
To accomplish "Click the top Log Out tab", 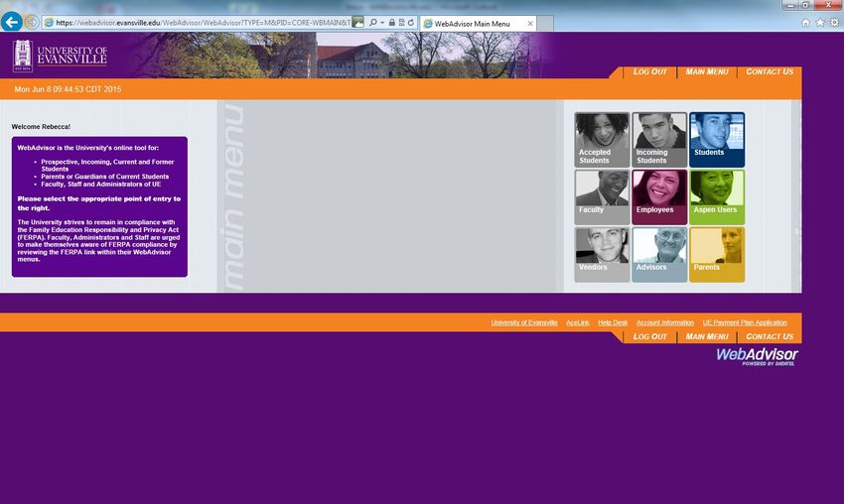I will [649, 71].
